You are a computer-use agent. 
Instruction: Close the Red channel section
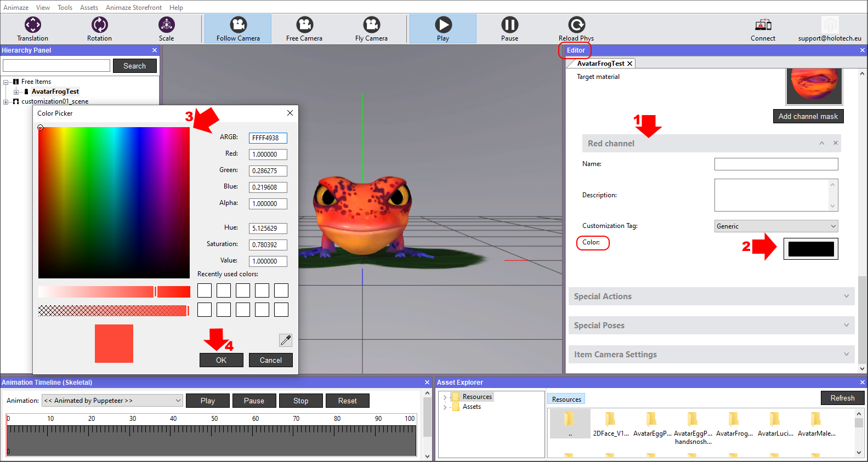[x=836, y=143]
